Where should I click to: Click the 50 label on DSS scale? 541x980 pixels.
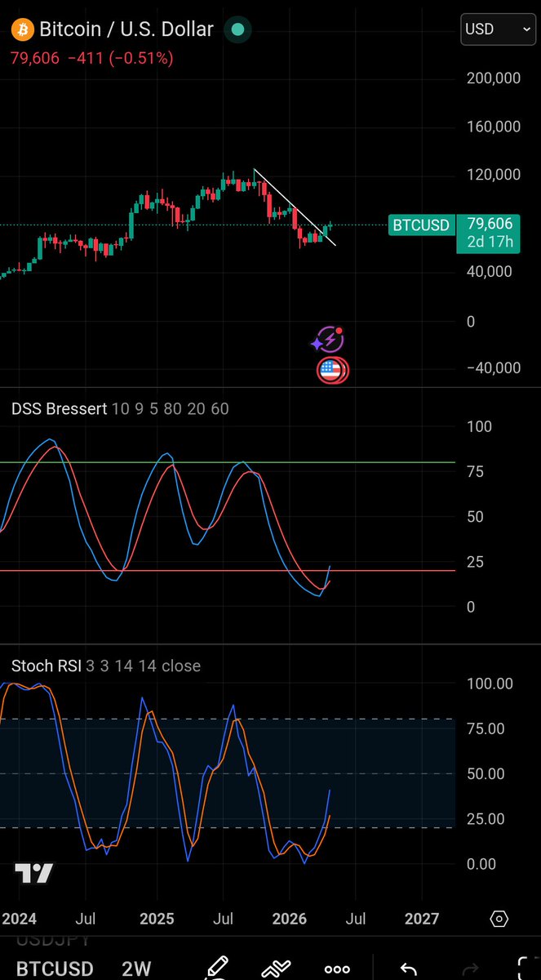click(x=475, y=517)
